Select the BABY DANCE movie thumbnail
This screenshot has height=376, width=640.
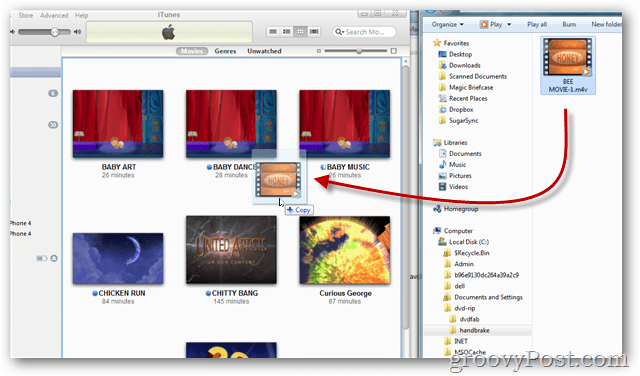pos(231,124)
